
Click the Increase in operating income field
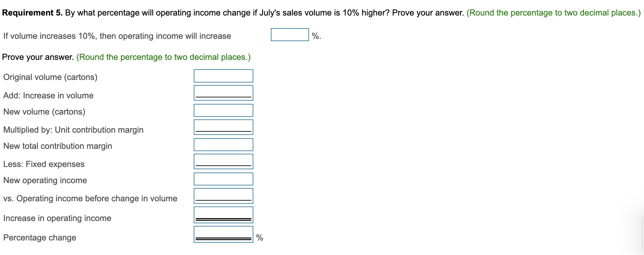(223, 214)
